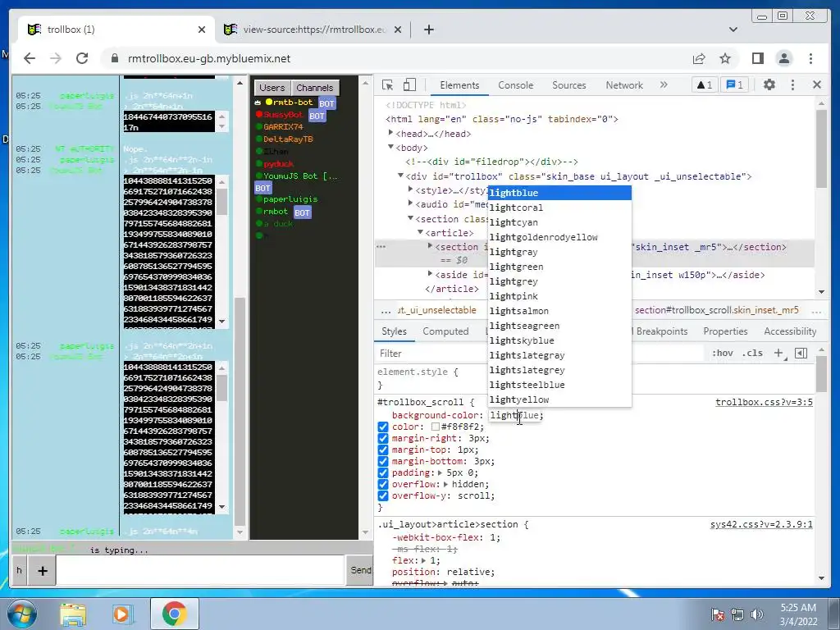Toggle the device toolbar icon

409,84
